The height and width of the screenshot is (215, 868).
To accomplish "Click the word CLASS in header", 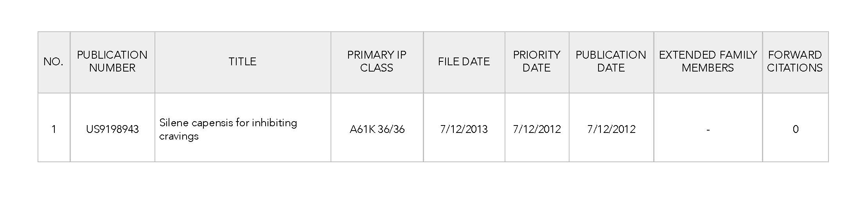I will tap(377, 68).
